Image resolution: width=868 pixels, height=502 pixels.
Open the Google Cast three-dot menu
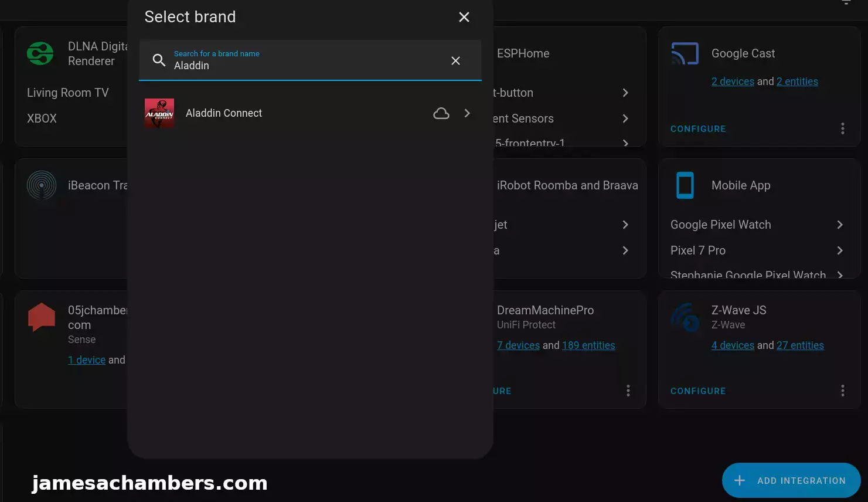point(842,128)
